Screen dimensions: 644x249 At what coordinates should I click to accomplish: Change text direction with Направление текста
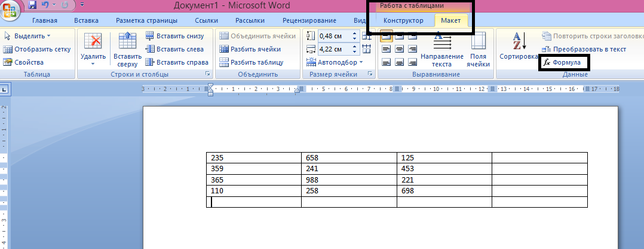coord(442,49)
